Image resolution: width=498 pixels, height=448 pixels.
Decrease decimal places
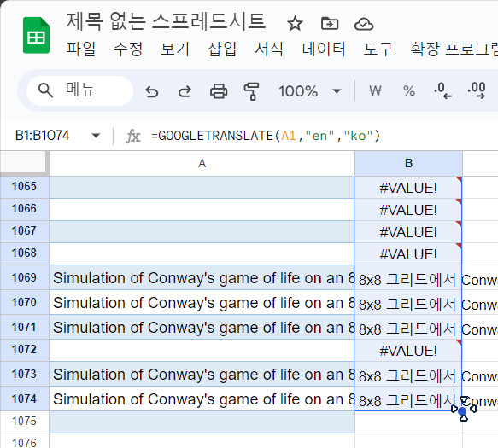click(442, 90)
